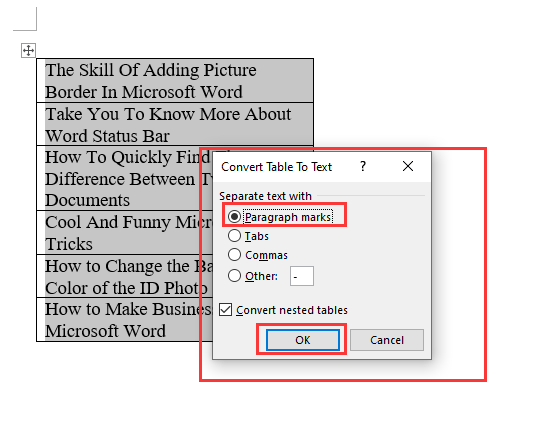Select the Other separator radio button
Viewport: 545px width, 424px height.
[234, 276]
